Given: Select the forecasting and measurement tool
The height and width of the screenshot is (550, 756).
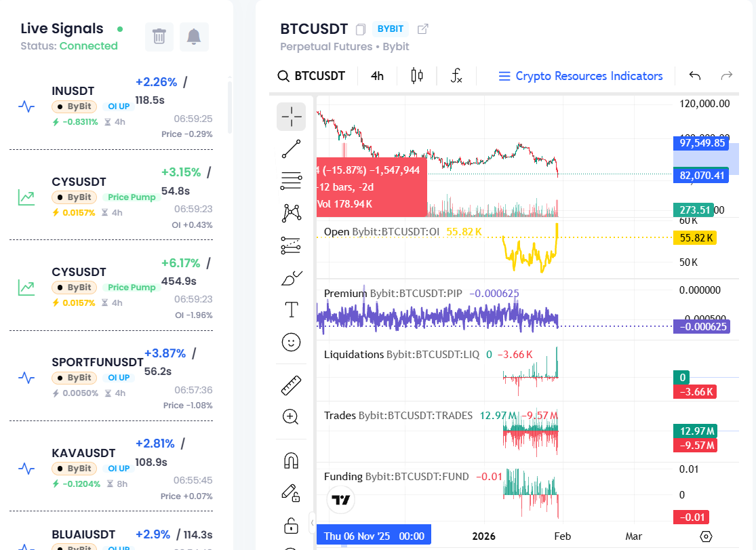Looking at the screenshot, I should (x=292, y=245).
